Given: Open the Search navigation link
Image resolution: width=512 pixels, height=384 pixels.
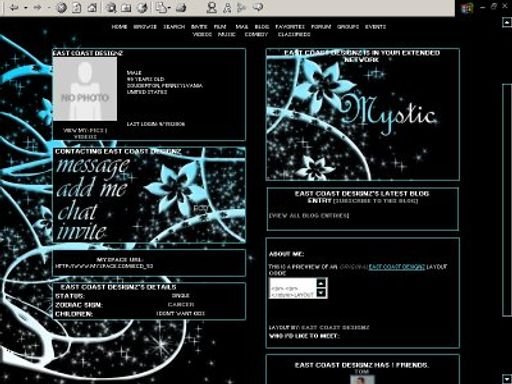Looking at the screenshot, I should tap(174, 27).
